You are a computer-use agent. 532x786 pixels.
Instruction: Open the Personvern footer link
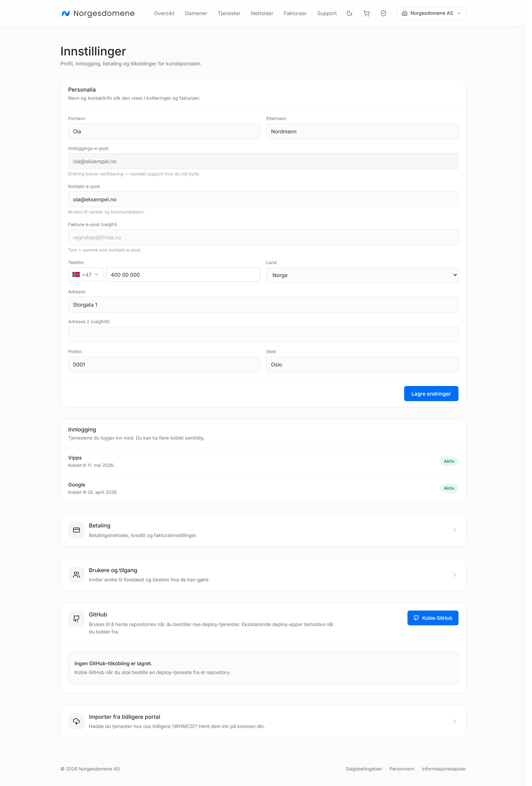(402, 769)
